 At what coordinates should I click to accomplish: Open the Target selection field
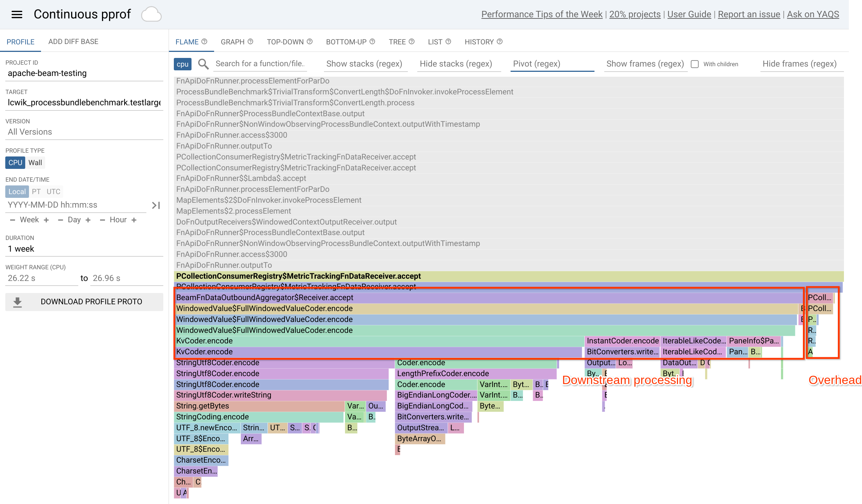84,103
